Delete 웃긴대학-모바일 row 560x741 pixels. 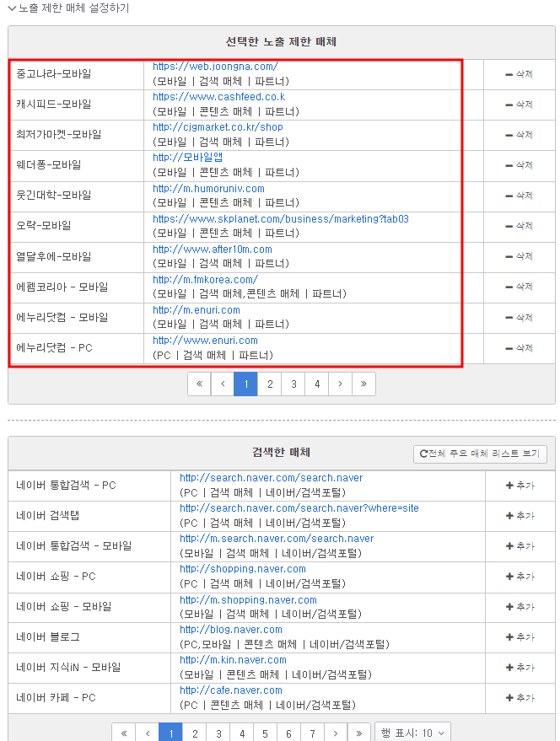point(519,196)
